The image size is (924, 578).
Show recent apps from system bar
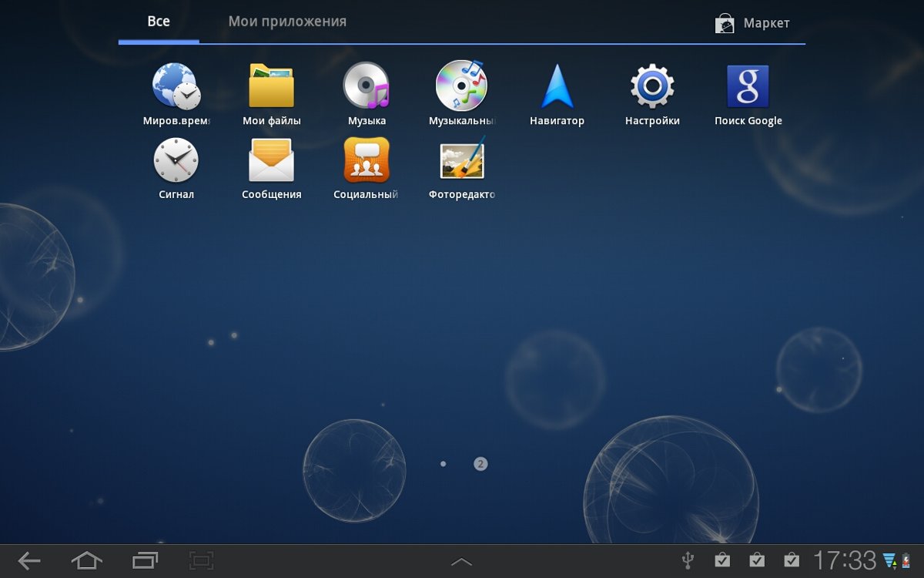coord(145,560)
